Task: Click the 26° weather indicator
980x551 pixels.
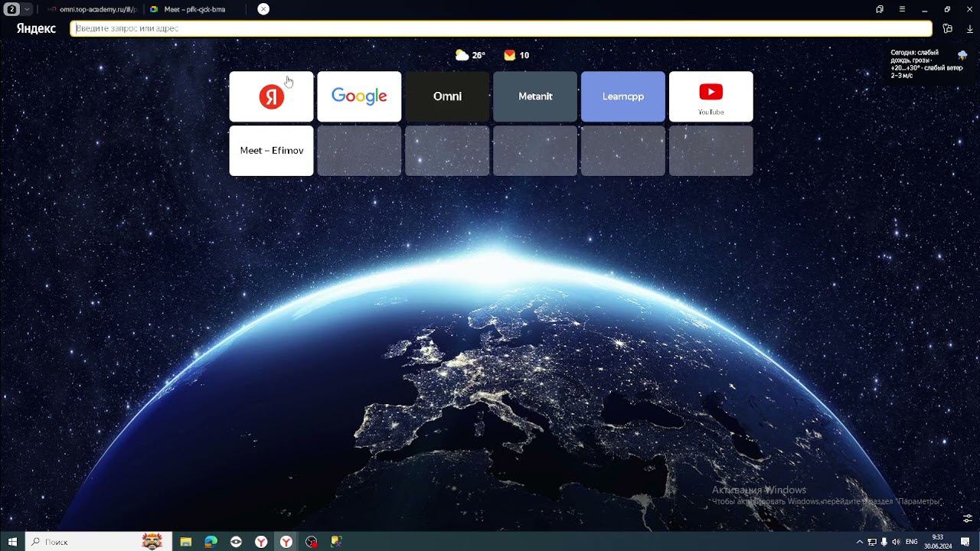Action: 470,55
